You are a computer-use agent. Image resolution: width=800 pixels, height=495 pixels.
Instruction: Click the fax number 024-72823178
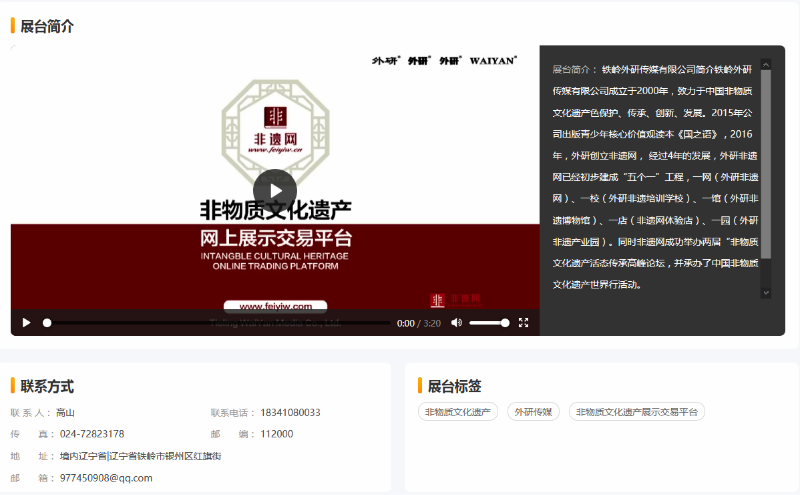(92, 434)
